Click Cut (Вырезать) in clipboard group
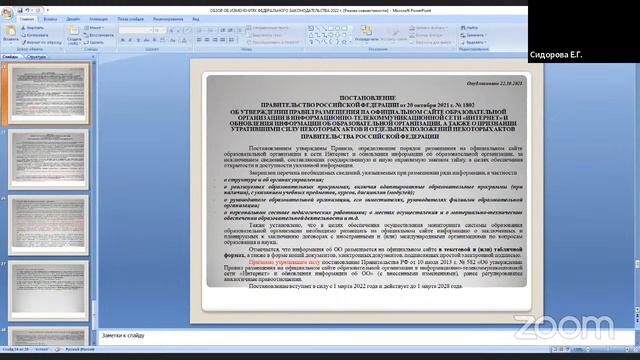The height and width of the screenshot is (360, 640). pos(33,28)
